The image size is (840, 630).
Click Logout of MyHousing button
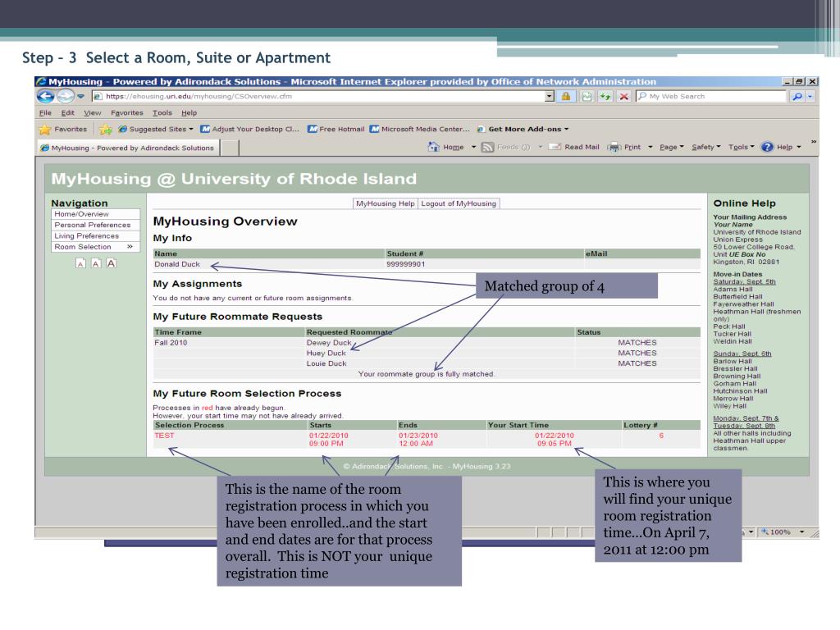459,203
